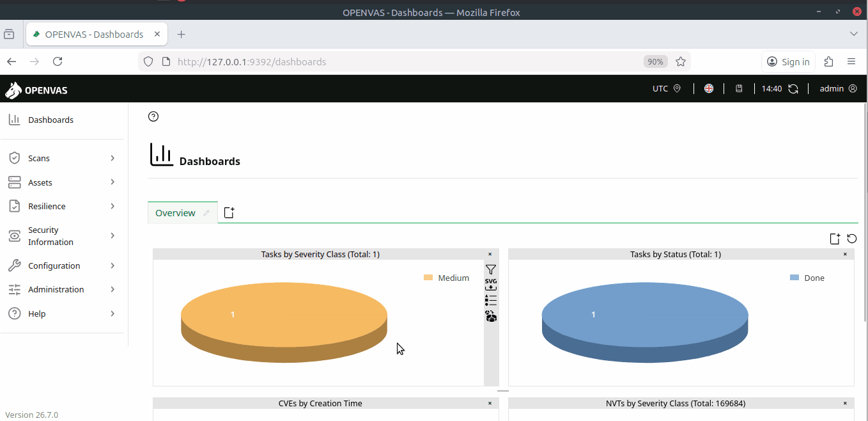Open Firefox application hamburger menu
This screenshot has height=421, width=868.
[x=851, y=61]
